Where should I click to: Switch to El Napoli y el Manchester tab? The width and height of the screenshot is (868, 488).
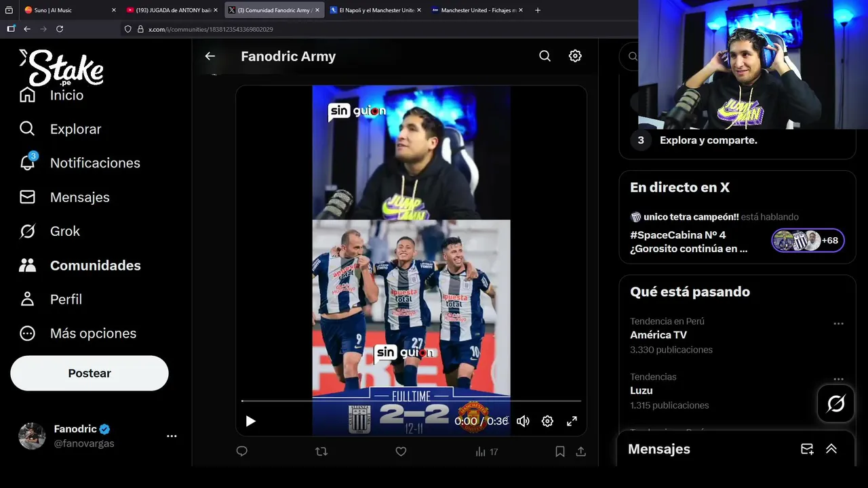[376, 10]
